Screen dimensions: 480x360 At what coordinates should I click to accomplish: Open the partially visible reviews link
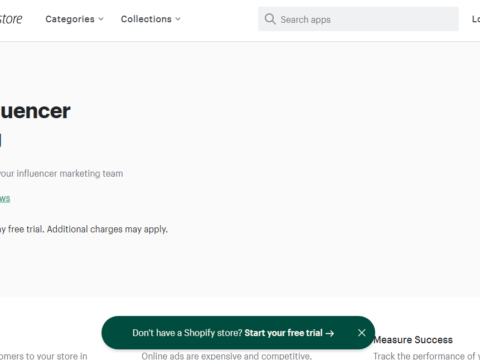[5, 199]
